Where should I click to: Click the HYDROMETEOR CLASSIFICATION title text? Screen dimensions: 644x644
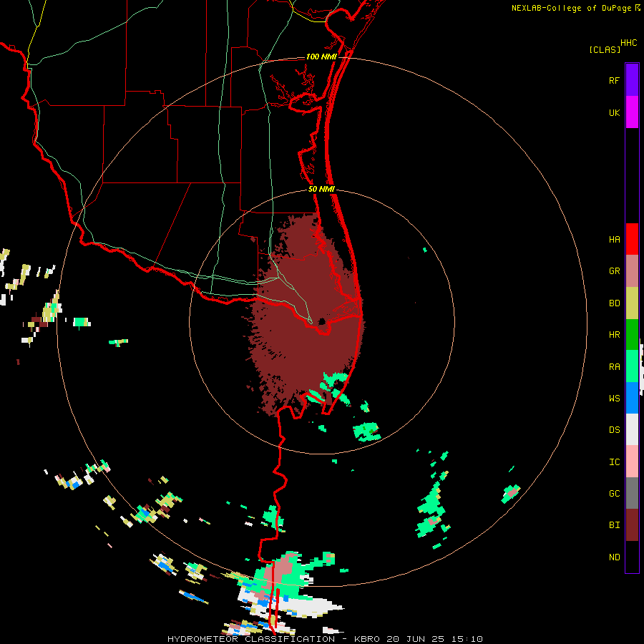tap(251, 639)
